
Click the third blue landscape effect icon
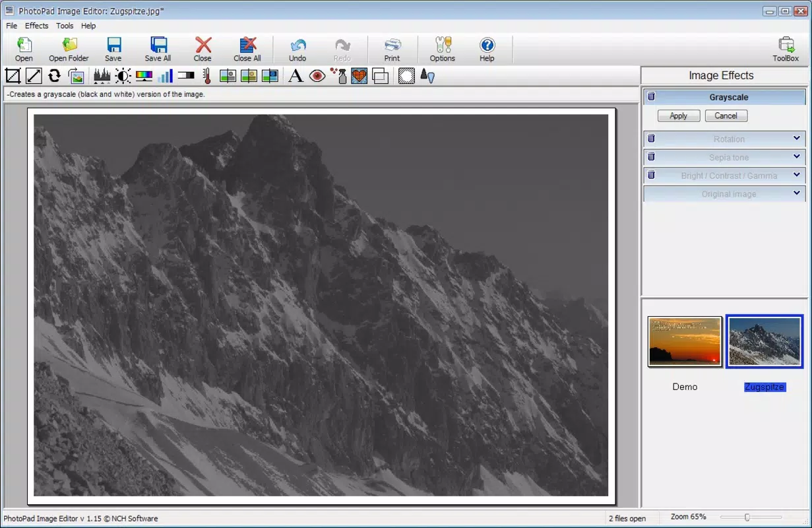click(x=270, y=76)
